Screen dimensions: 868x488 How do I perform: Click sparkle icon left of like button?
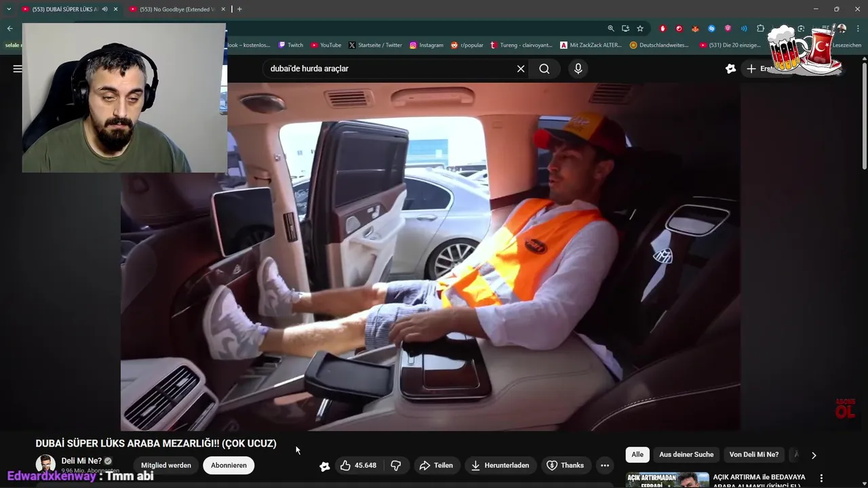click(x=325, y=466)
